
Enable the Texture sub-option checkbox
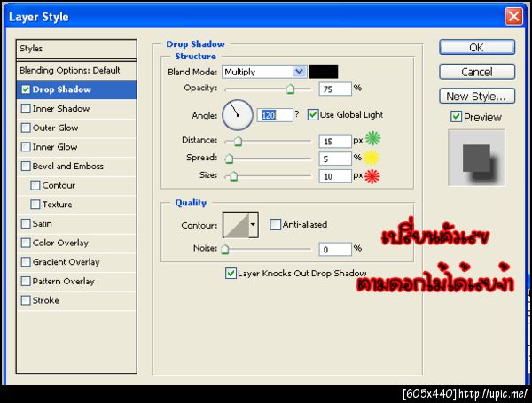point(35,205)
